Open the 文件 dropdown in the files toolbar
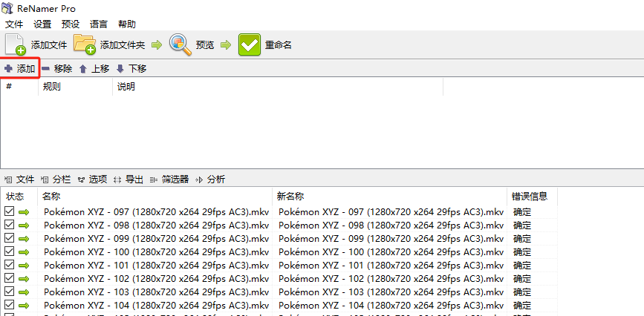644x316 pixels. (x=19, y=180)
